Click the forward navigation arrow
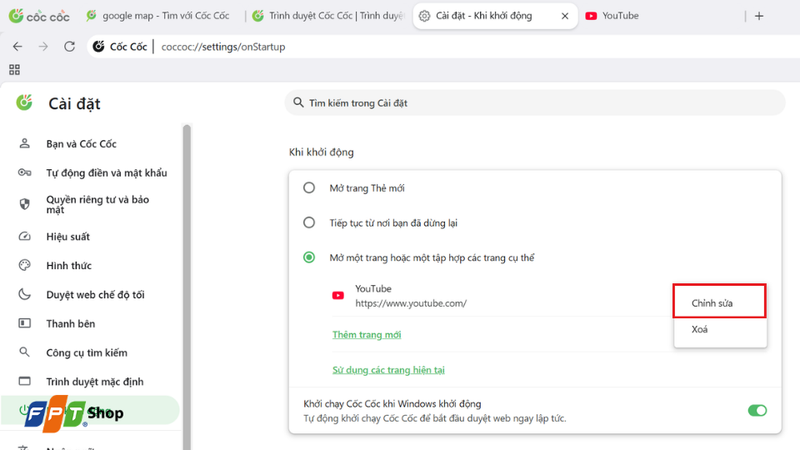This screenshot has width=800, height=450. point(43,46)
